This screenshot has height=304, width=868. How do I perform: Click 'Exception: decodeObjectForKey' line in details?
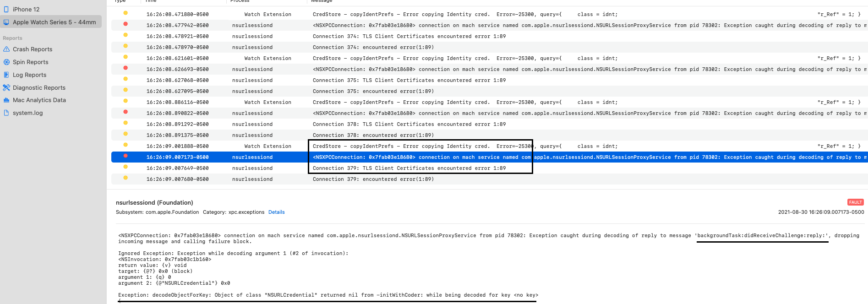coord(328,295)
